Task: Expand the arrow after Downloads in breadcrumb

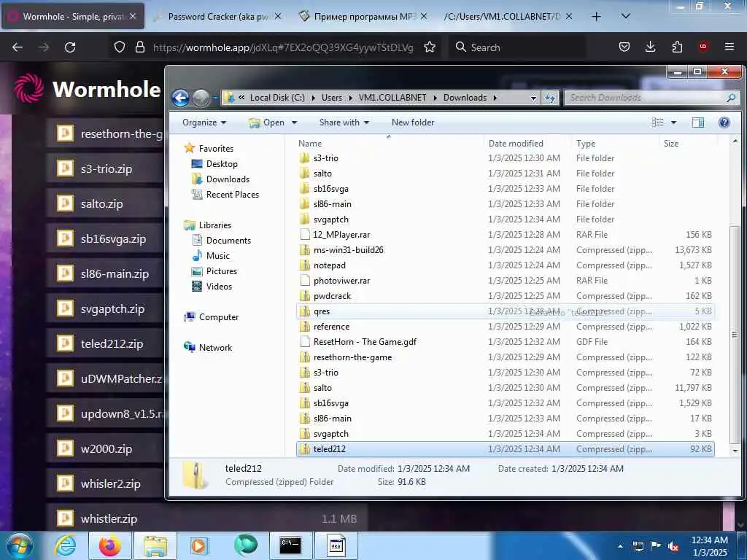Action: point(495,98)
